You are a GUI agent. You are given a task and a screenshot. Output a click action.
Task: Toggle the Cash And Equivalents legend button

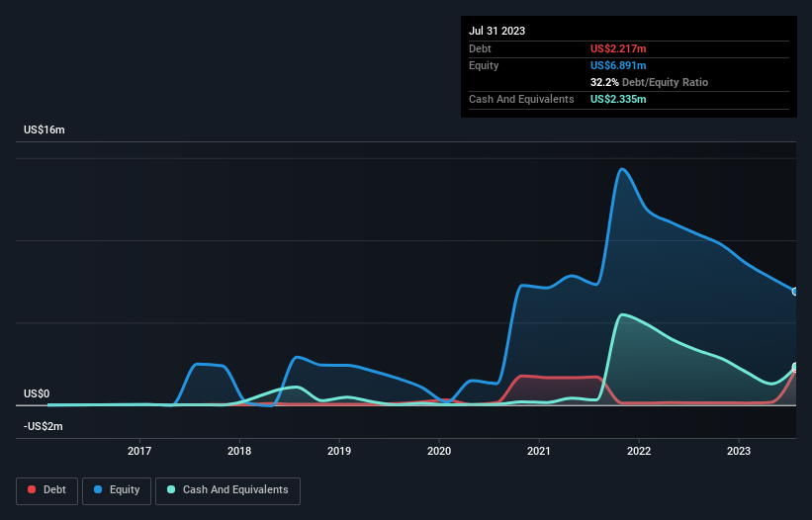pos(227,490)
